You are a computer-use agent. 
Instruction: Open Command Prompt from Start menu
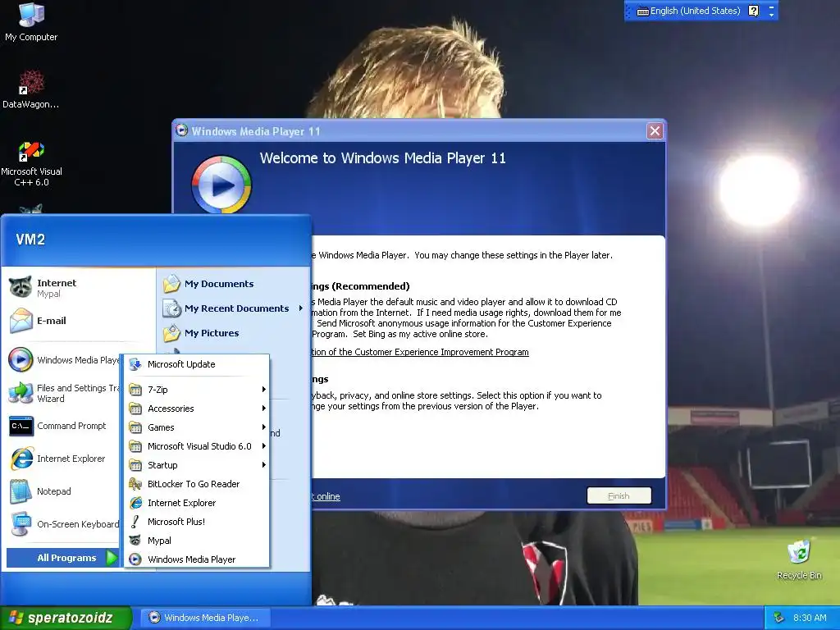63,426
